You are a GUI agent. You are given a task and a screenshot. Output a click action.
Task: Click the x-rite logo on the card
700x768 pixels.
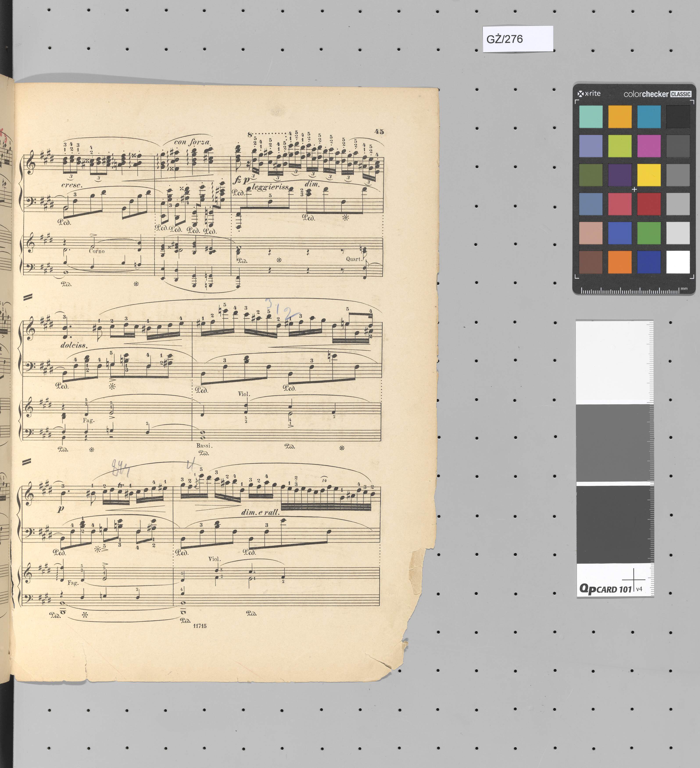click(x=589, y=93)
